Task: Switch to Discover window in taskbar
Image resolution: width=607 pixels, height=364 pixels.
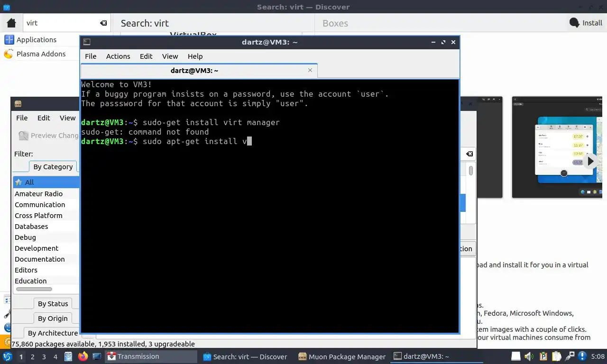Action: 247,356
